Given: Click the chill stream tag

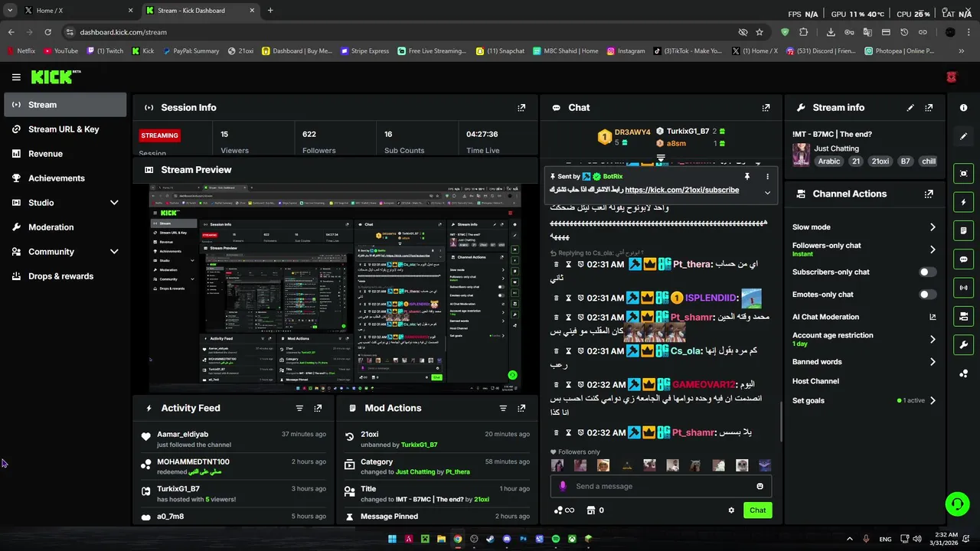Looking at the screenshot, I should pyautogui.click(x=928, y=161).
